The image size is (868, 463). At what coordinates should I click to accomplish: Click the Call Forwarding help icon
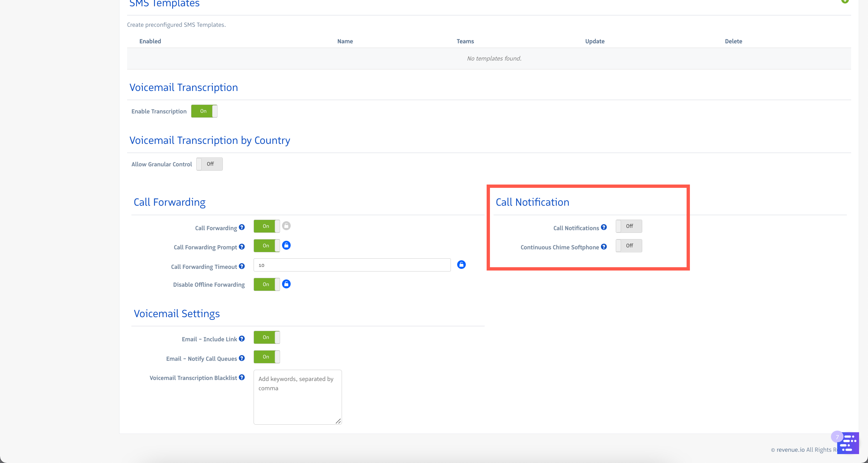click(x=242, y=227)
